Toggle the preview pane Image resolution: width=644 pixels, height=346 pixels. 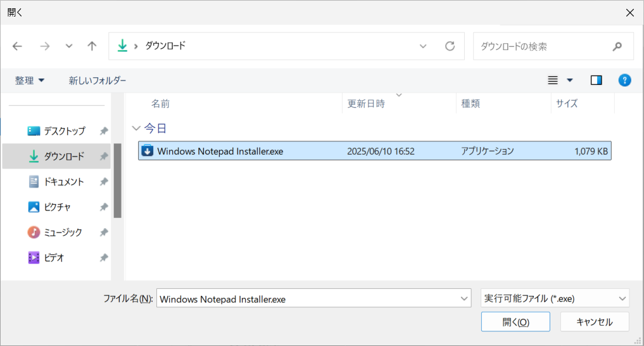point(596,80)
